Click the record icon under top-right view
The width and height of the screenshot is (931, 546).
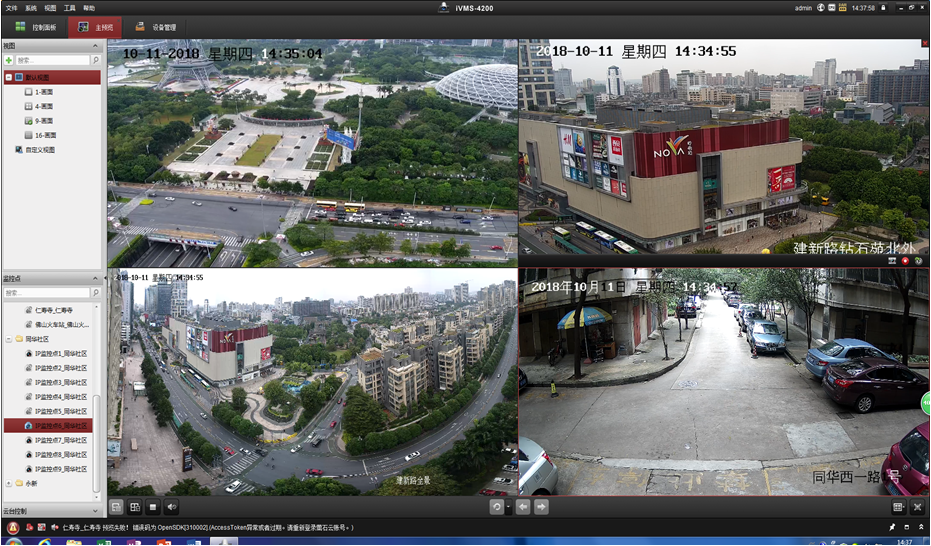(905, 261)
